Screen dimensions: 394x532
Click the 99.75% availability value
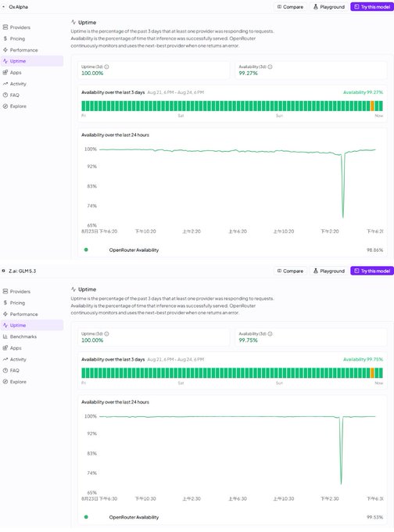(248, 340)
